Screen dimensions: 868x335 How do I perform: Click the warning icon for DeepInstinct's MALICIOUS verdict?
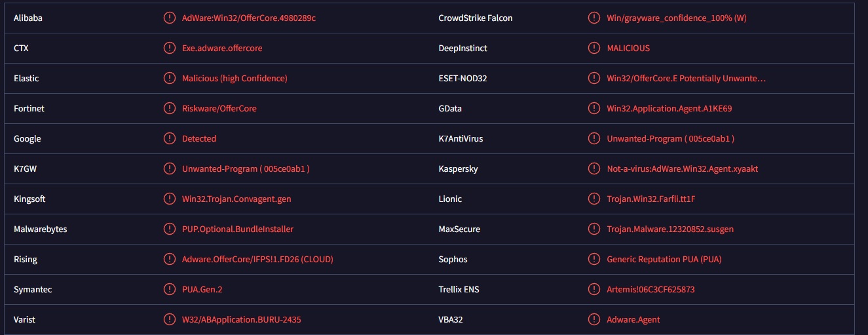point(594,48)
